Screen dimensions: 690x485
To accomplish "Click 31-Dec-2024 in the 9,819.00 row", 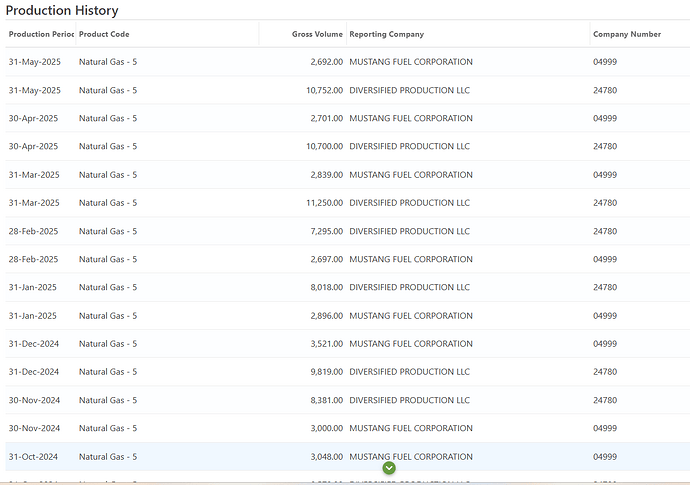I will [x=34, y=372].
